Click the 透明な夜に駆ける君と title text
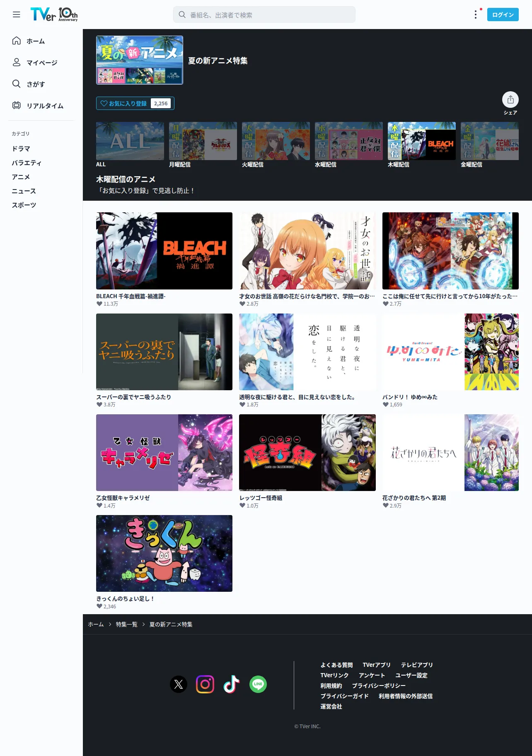Image resolution: width=532 pixels, height=756 pixels. [297, 397]
